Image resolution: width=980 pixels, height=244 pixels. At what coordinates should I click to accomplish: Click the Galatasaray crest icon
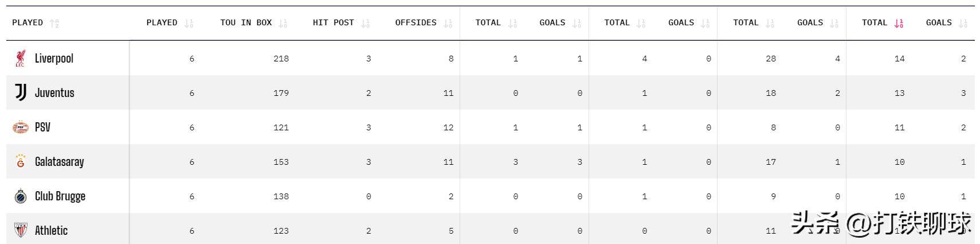click(x=21, y=161)
